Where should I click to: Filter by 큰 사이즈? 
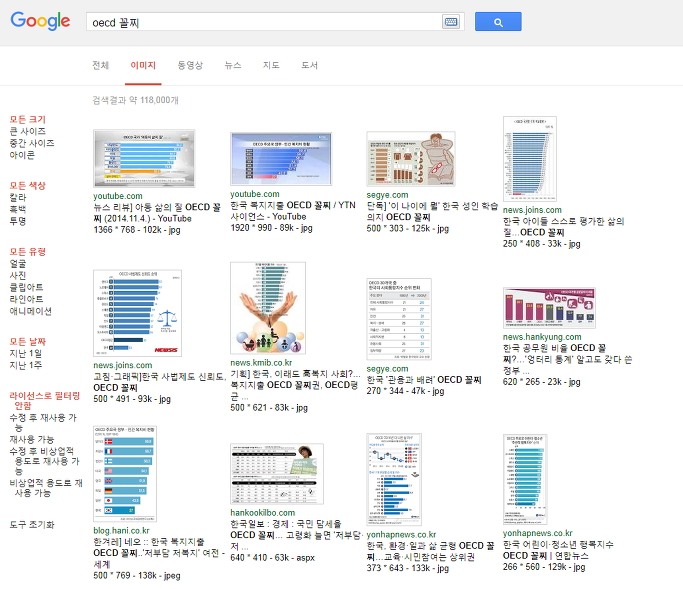[27, 131]
